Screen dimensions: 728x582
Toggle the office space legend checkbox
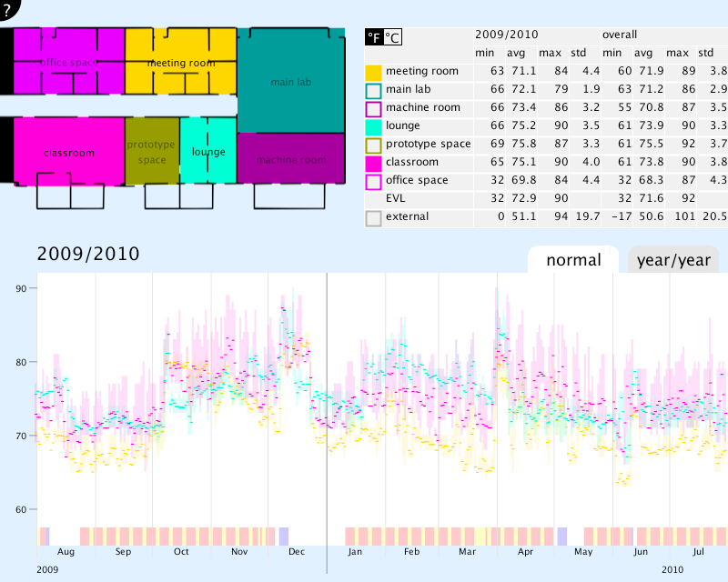point(373,182)
